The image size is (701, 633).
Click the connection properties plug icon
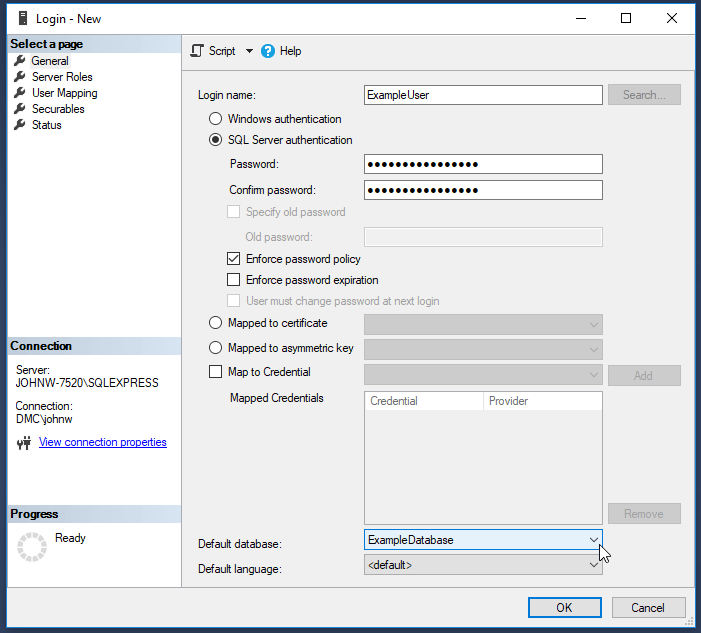pos(24,443)
